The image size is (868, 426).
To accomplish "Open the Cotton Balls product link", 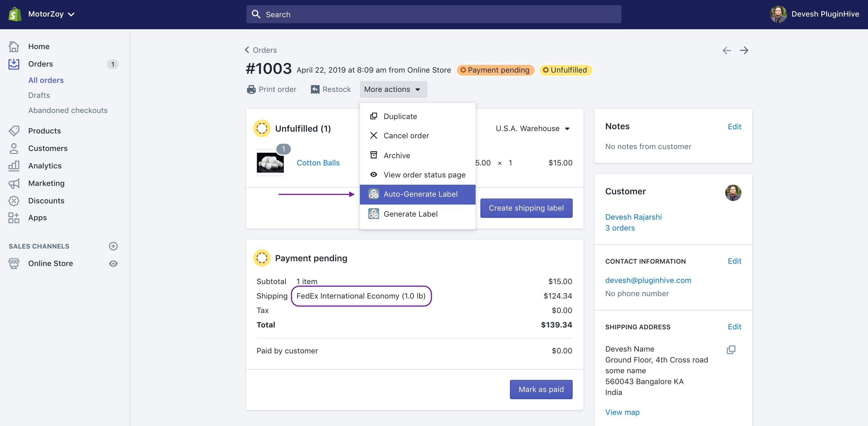I will (318, 163).
